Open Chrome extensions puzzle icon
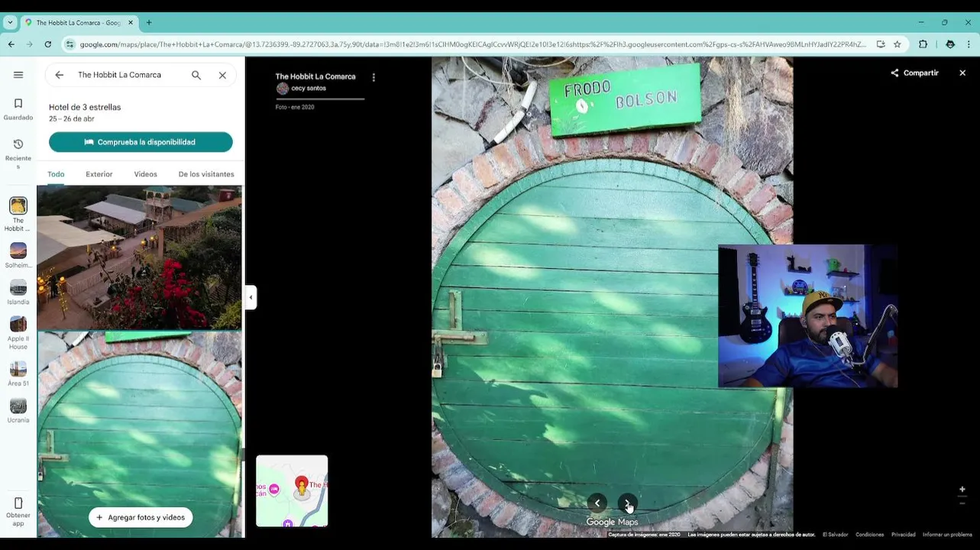 click(x=923, y=44)
